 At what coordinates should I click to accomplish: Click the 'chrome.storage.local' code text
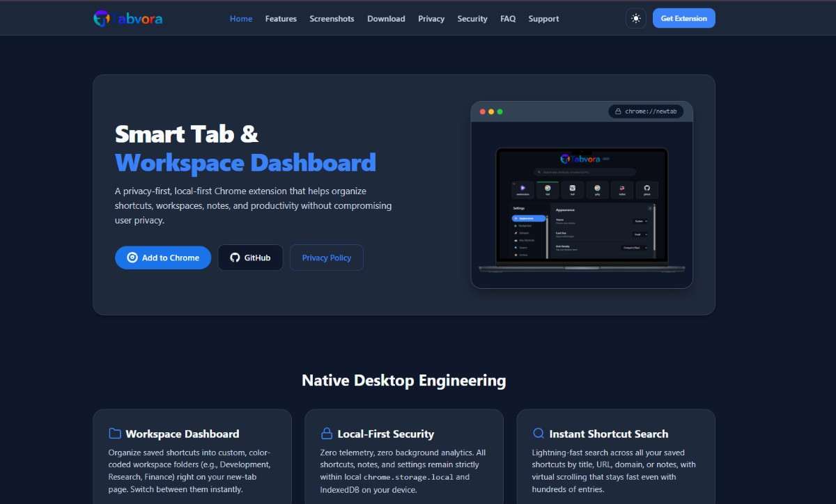pos(408,478)
